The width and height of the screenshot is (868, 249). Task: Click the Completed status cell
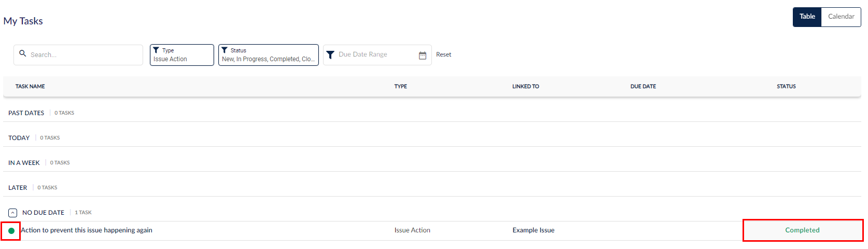point(803,230)
